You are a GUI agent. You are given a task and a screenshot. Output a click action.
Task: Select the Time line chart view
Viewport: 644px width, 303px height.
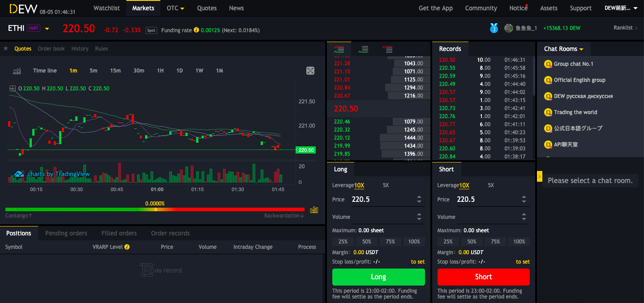pyautogui.click(x=45, y=71)
